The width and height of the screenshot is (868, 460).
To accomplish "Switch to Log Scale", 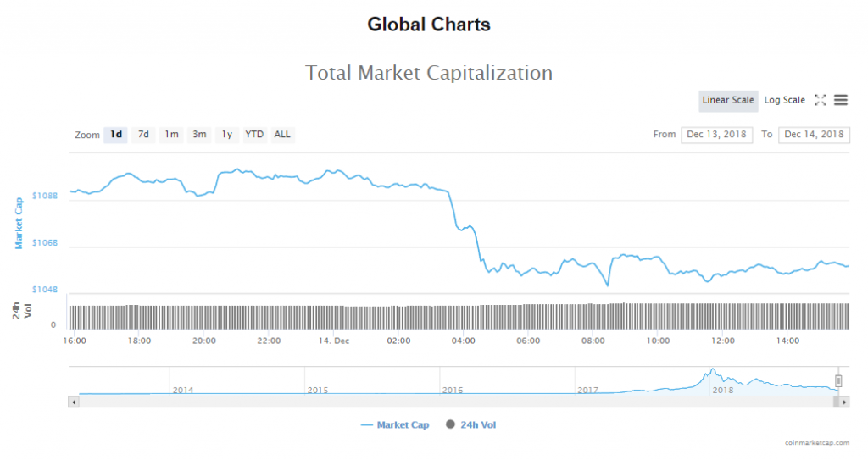I will (x=784, y=100).
